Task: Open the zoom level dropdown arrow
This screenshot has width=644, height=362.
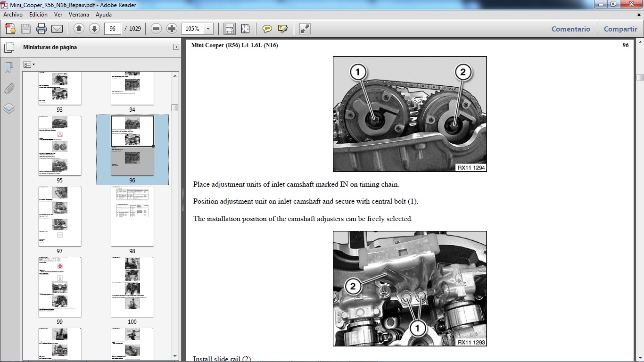Action: (208, 29)
